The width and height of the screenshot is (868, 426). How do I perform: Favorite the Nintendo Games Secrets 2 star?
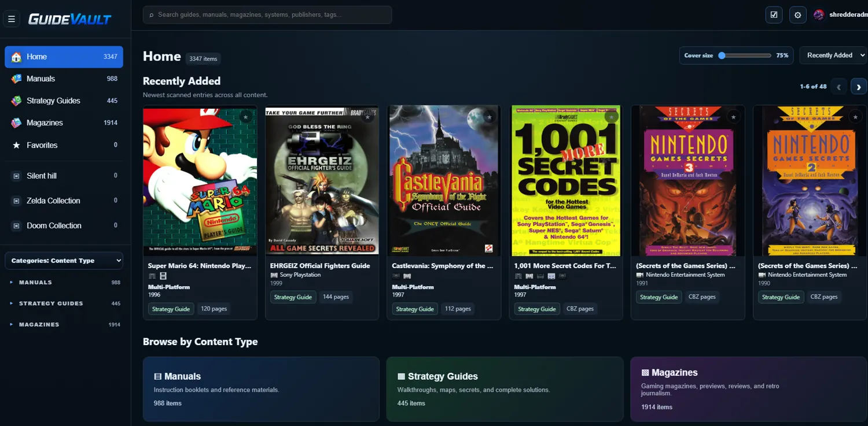(x=856, y=117)
